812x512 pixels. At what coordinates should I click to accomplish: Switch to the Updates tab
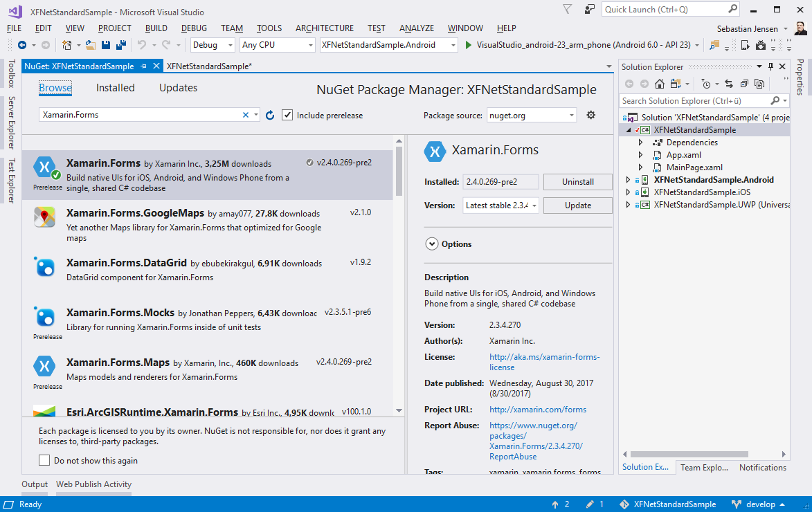pyautogui.click(x=178, y=88)
